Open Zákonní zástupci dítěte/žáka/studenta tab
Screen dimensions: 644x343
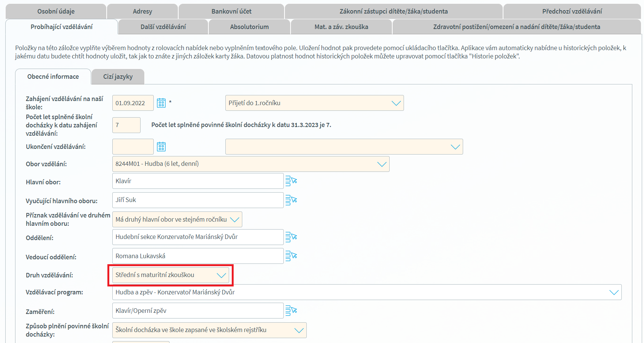pos(394,11)
